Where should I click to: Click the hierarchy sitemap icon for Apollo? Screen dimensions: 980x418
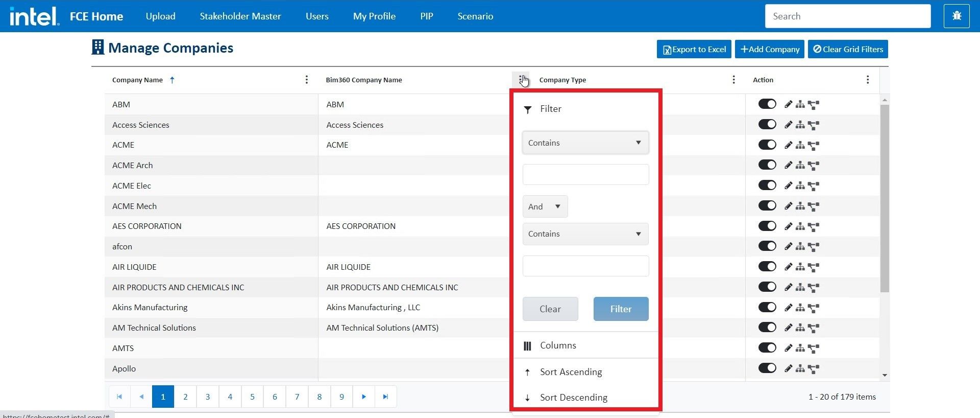coord(800,368)
